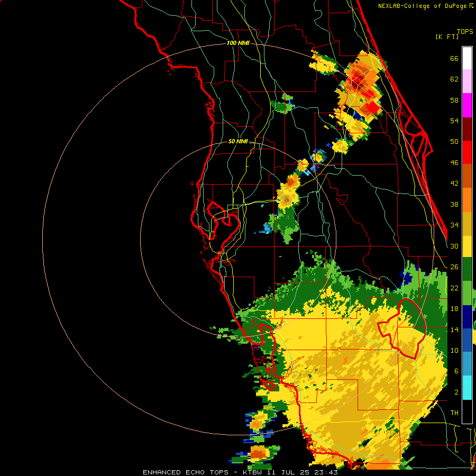Click the "26" legend value

click(454, 267)
